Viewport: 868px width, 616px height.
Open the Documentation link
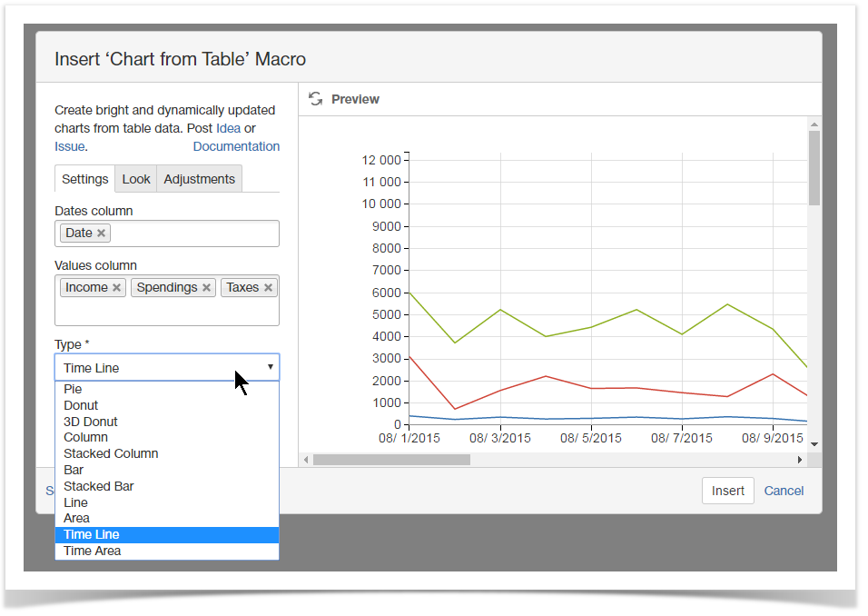[x=236, y=146]
